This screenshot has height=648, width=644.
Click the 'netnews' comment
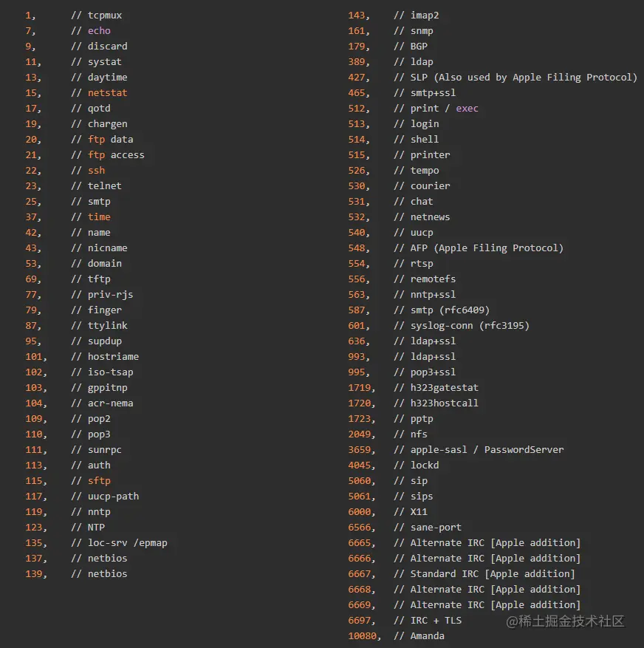(430, 217)
